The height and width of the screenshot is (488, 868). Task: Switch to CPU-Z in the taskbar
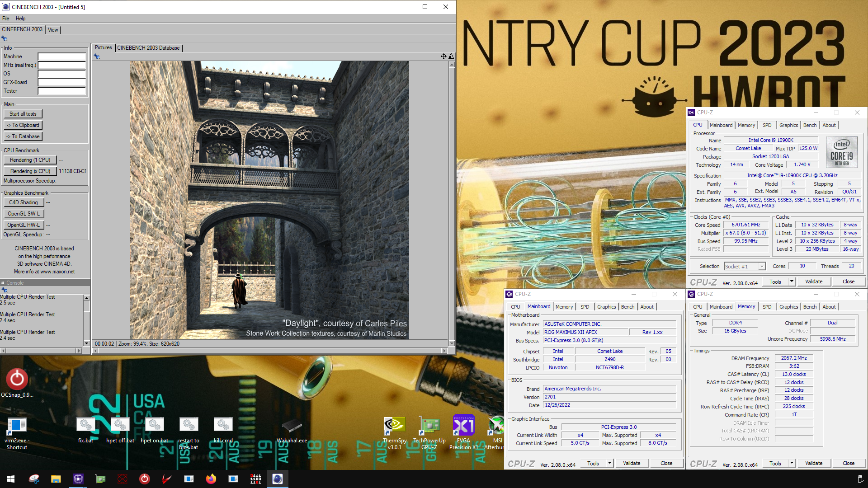pyautogui.click(x=78, y=479)
